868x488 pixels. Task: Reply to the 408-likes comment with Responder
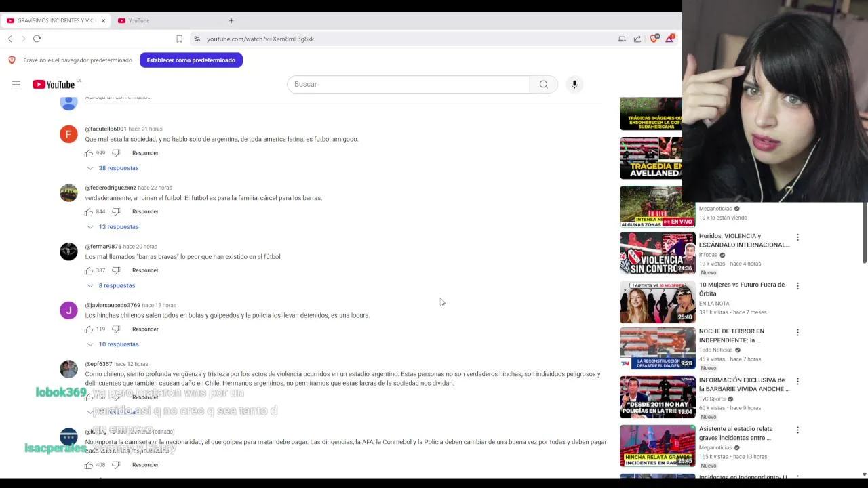[x=145, y=465]
